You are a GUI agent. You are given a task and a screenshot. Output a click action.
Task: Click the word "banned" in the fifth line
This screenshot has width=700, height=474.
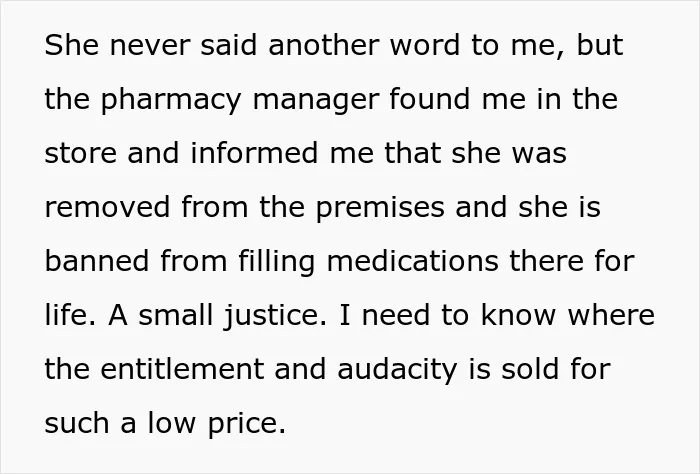coord(97,261)
